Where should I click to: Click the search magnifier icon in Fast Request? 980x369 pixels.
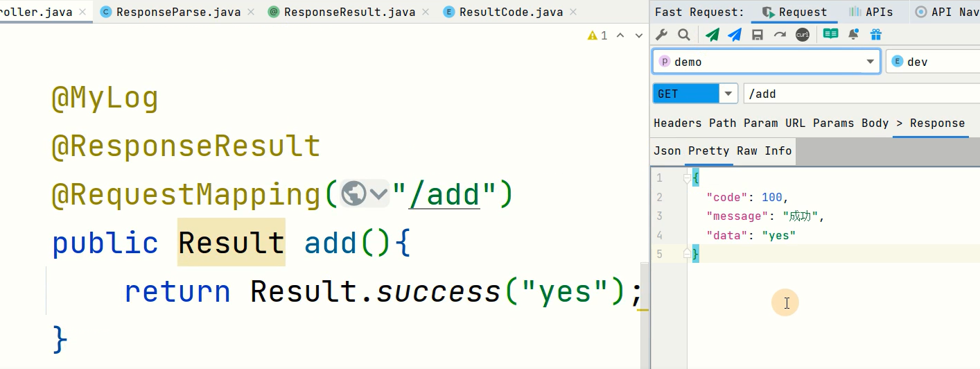pyautogui.click(x=684, y=35)
